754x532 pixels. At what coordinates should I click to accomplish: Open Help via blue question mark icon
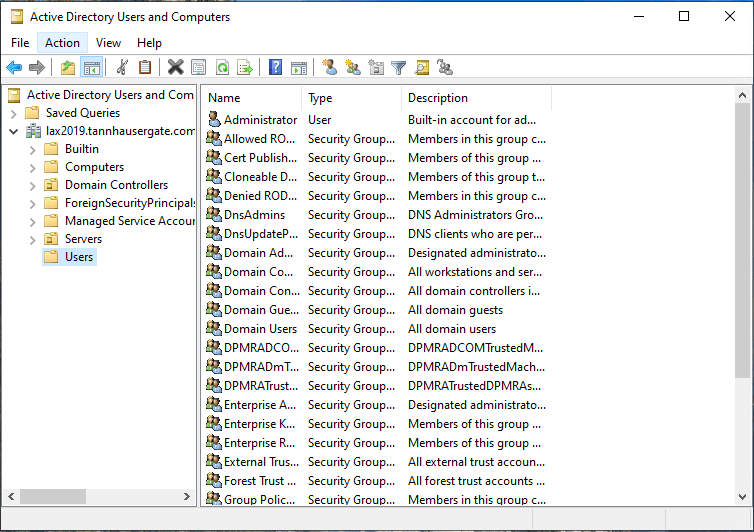[x=275, y=68]
